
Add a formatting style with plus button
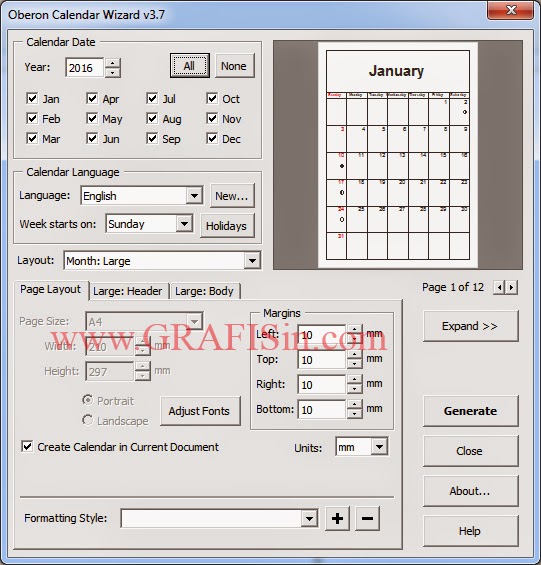337,519
